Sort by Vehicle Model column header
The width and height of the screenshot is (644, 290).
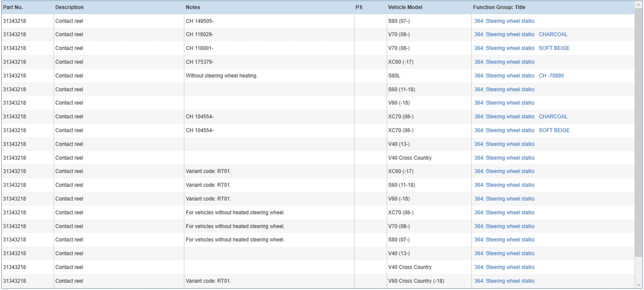tap(405, 7)
